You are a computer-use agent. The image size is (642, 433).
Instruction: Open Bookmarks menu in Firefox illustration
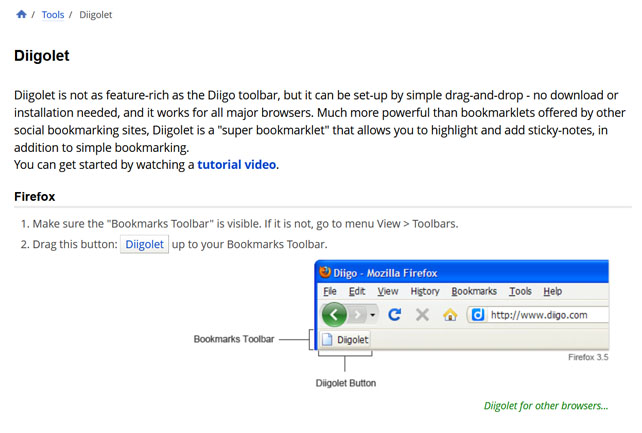click(x=474, y=291)
